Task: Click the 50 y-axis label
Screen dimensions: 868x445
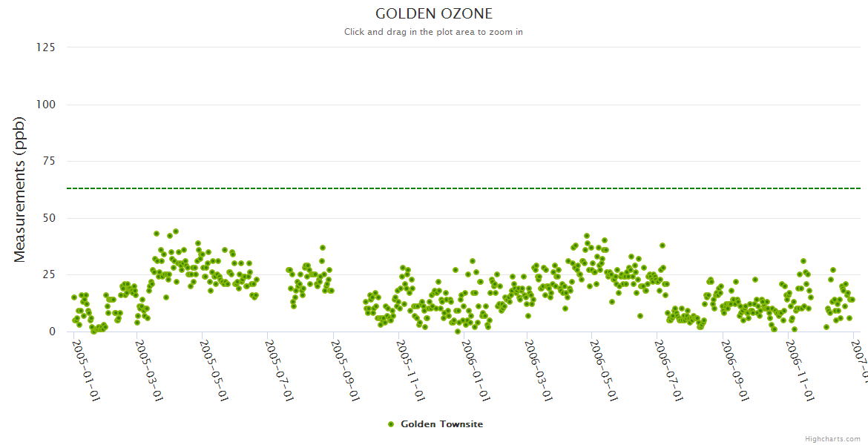Action: tap(48, 218)
